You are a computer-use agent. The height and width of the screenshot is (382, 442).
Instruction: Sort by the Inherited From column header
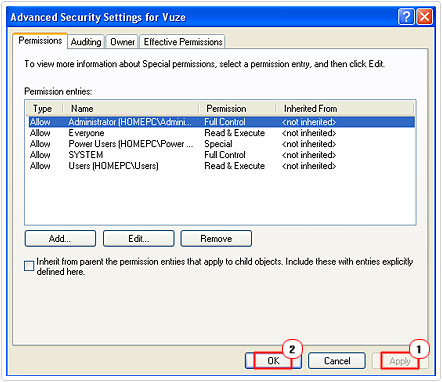345,109
